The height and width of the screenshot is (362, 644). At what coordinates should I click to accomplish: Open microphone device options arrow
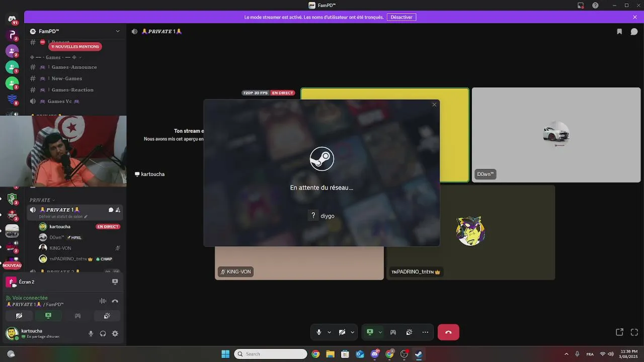(330, 332)
